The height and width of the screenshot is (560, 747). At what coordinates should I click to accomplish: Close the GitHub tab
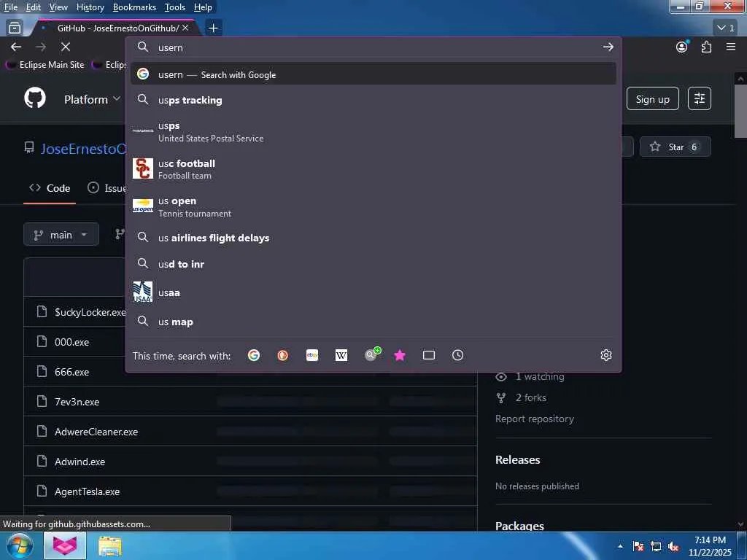tap(185, 28)
